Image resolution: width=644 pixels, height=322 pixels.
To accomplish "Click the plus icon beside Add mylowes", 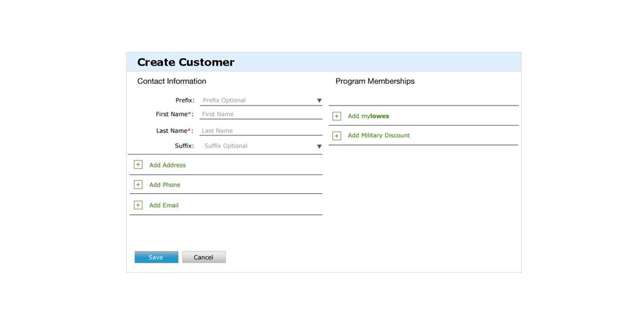I will 337,116.
